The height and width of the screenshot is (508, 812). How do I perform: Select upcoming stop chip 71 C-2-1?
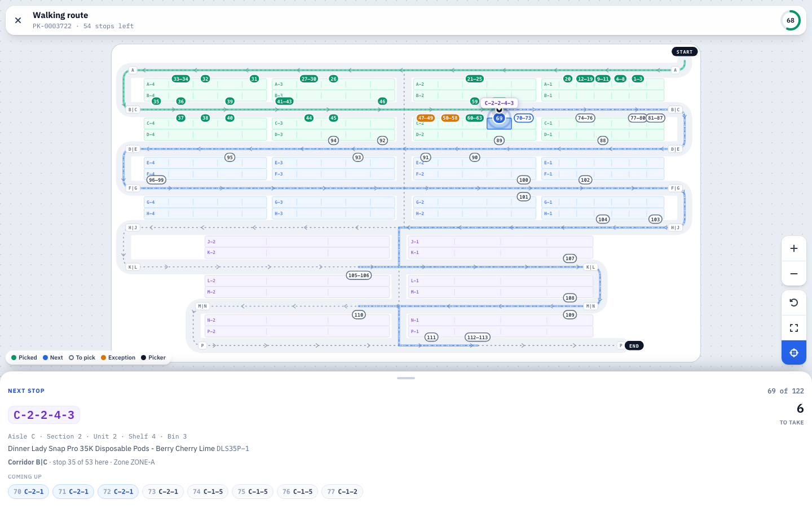[x=73, y=492]
